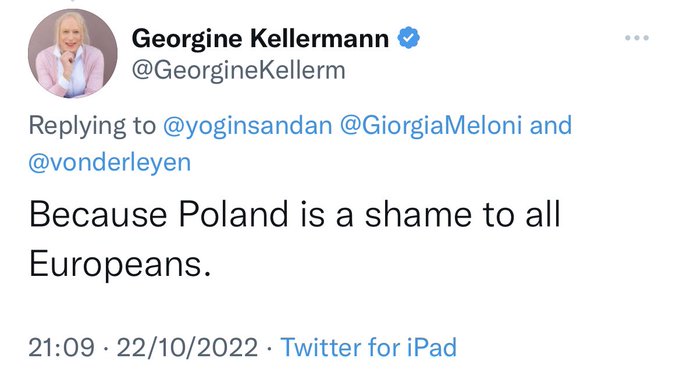Screen dimensions: 680x383
Task: Open the @vonderleyen mention
Action: (110, 163)
